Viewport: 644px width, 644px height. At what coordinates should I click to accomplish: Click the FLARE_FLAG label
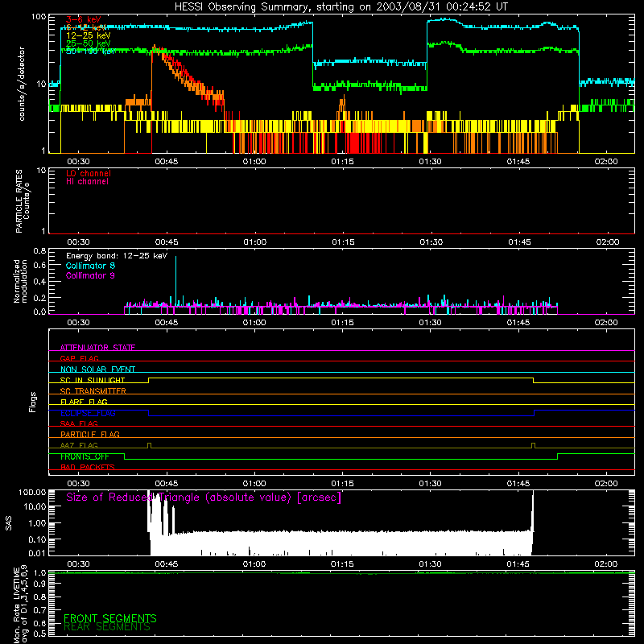coord(84,402)
